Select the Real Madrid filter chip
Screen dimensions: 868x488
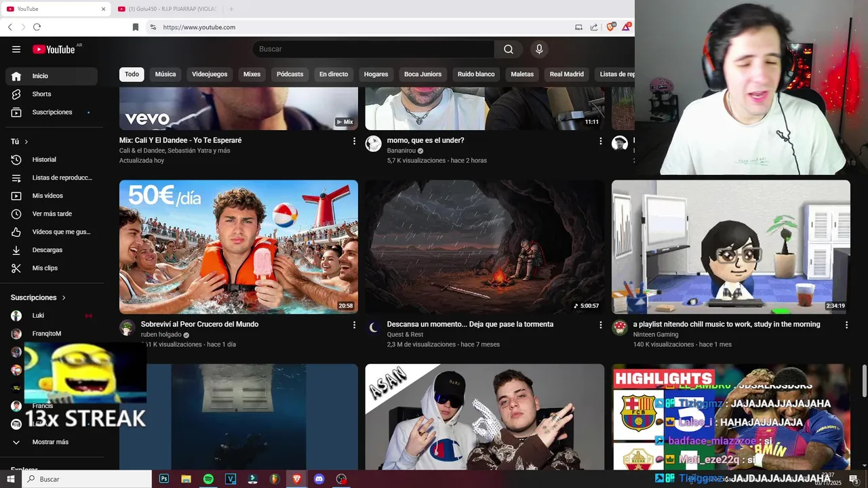[x=567, y=75]
